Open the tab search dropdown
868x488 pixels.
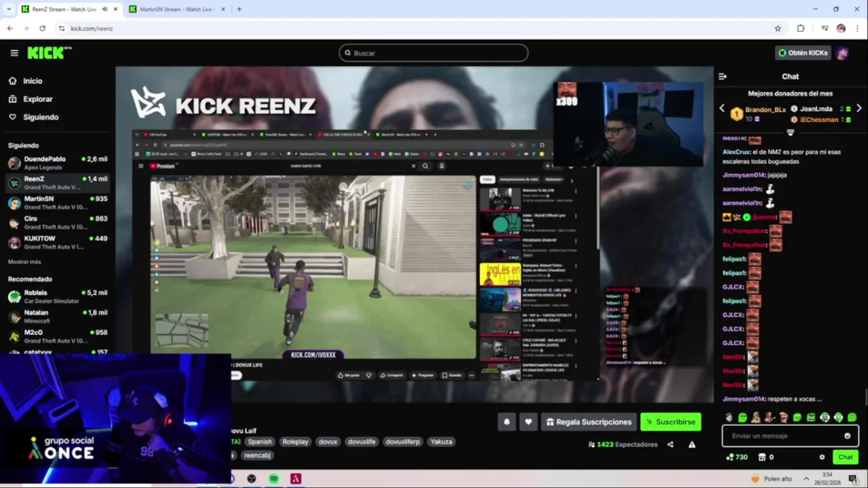click(x=8, y=9)
